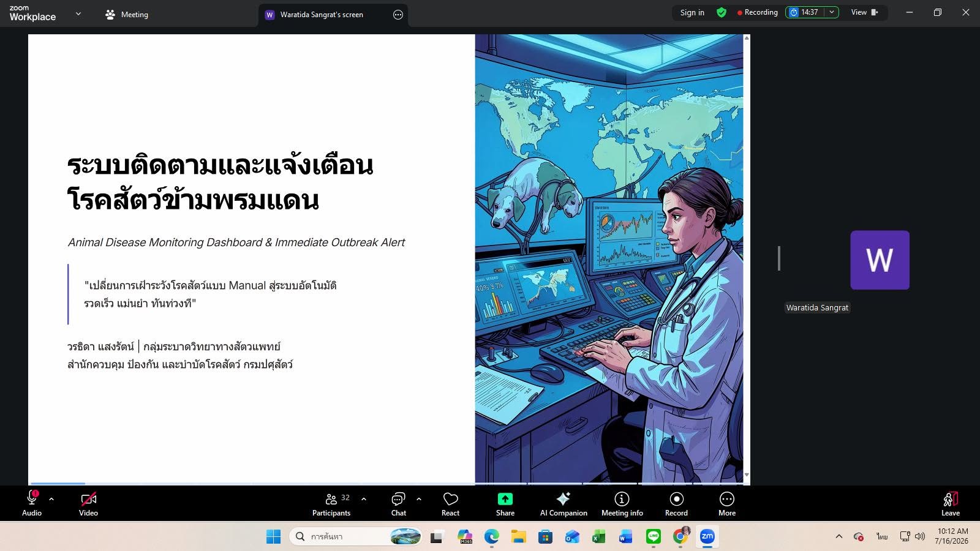Screen dimensions: 980x551
Task: Show Meeting info
Action: tap(622, 504)
